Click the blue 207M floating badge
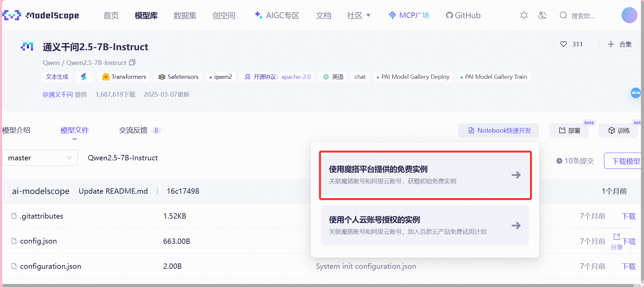The image size is (644, 287). tap(636, 93)
